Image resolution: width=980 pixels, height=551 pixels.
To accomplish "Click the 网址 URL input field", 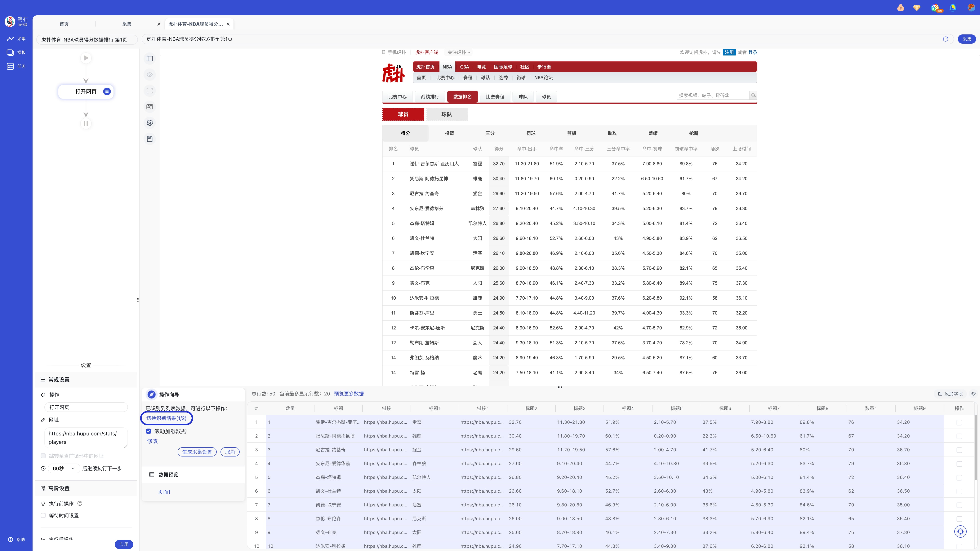I will (86, 438).
